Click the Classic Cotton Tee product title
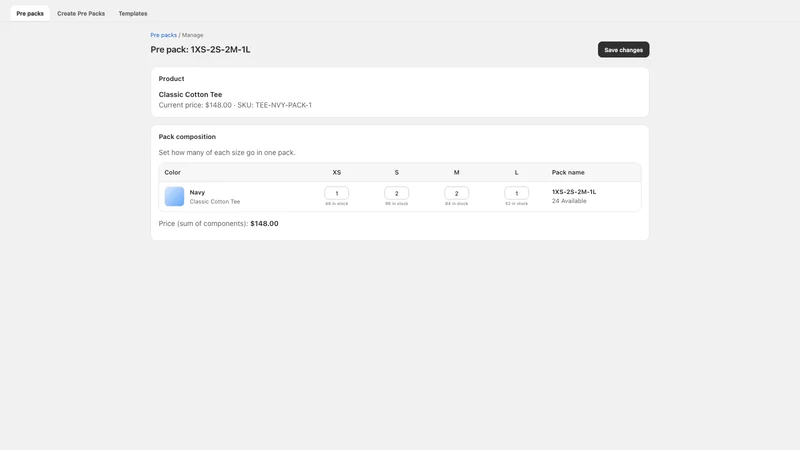800x450 pixels. click(x=190, y=94)
